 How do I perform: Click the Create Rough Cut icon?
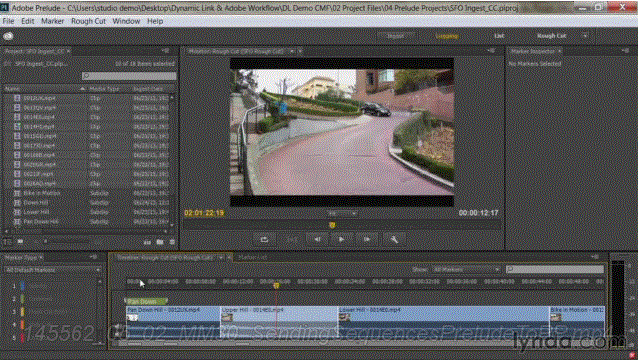tap(147, 242)
